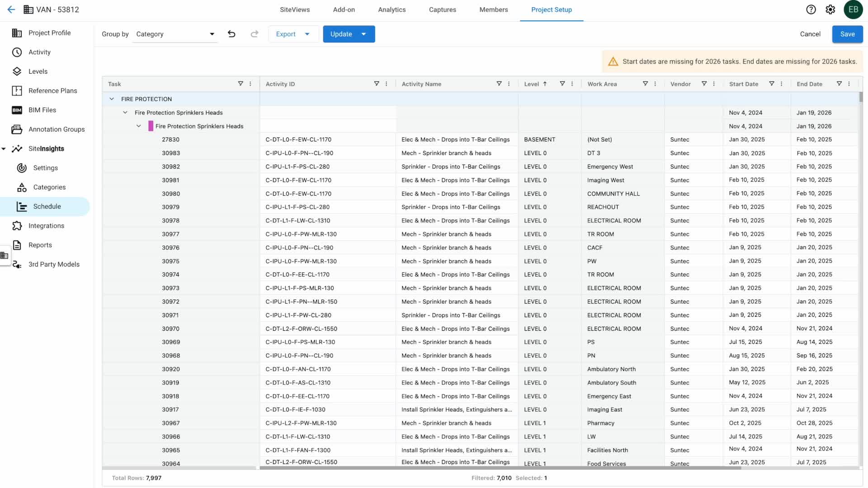Filter the Level column
The height and width of the screenshot is (488, 868).
[x=562, y=84]
